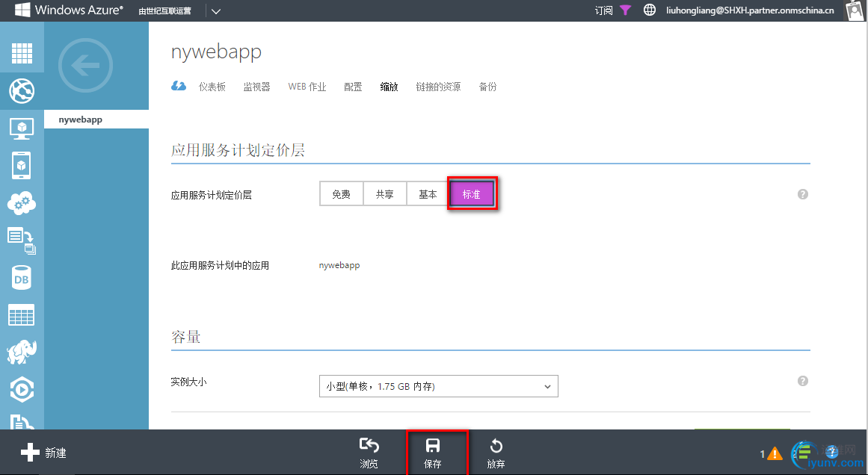Open the 缩放 tab
Screen dimensions: 868x475
(x=390, y=87)
